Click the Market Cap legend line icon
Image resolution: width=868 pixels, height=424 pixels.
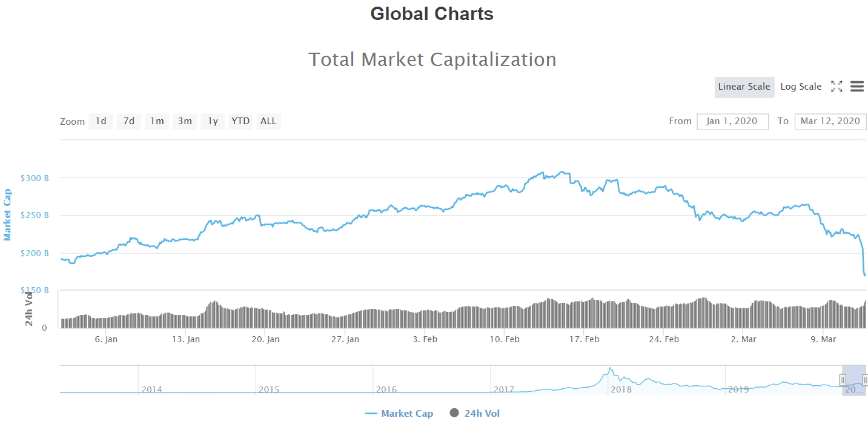(x=371, y=414)
